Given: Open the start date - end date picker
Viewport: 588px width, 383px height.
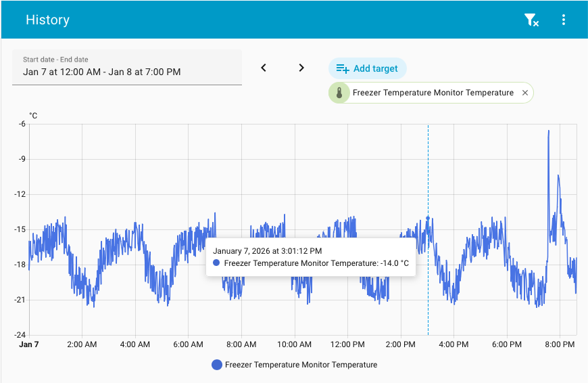Looking at the screenshot, I should pos(127,67).
